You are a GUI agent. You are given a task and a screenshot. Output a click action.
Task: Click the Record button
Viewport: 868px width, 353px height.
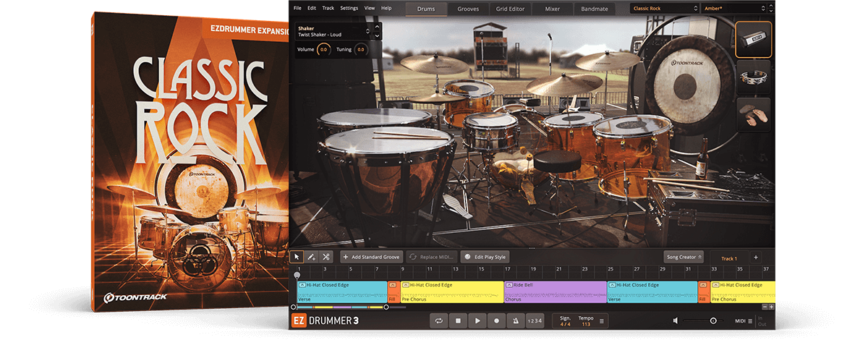click(x=496, y=320)
